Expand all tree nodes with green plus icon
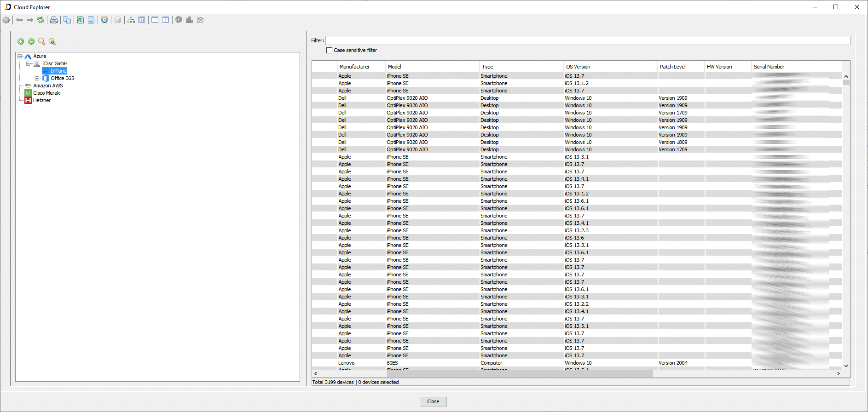This screenshot has width=868, height=412. pos(21,41)
